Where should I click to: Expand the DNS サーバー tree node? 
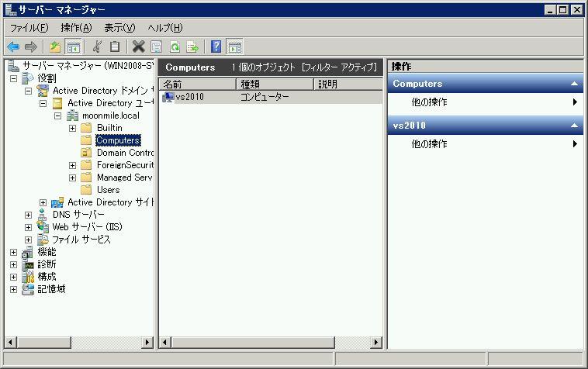[x=29, y=215]
